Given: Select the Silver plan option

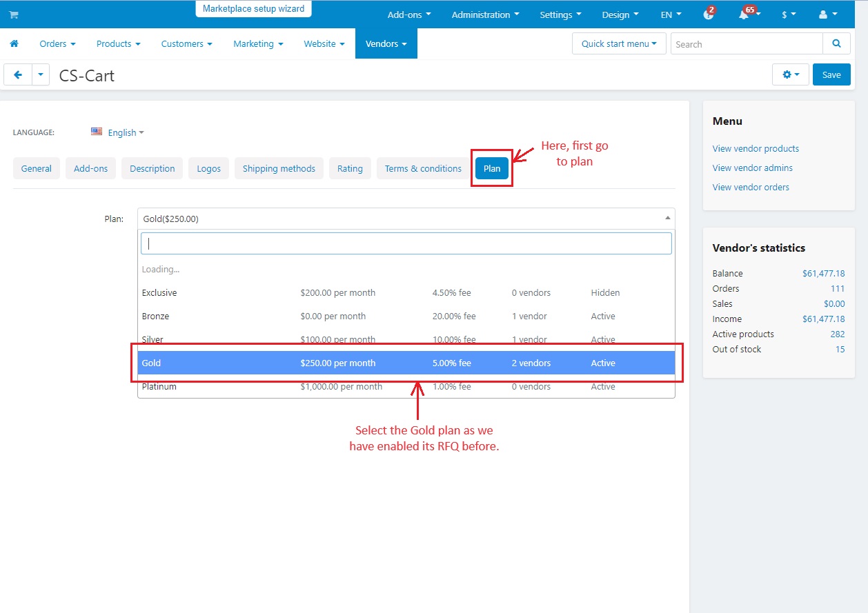Looking at the screenshot, I should tap(406, 339).
